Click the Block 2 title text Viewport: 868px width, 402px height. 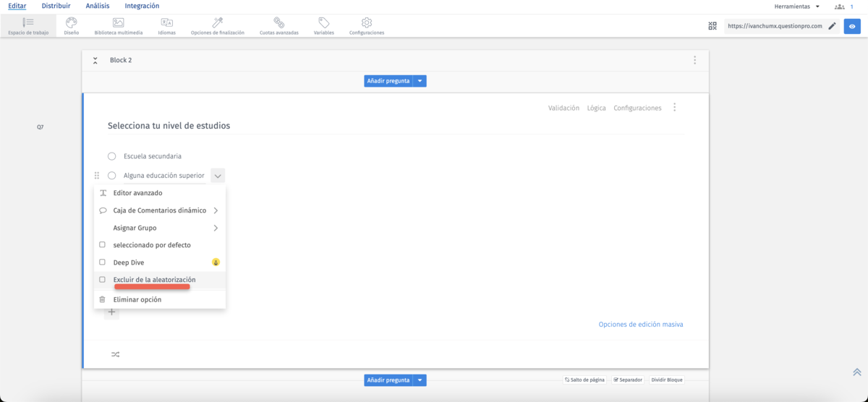(121, 60)
